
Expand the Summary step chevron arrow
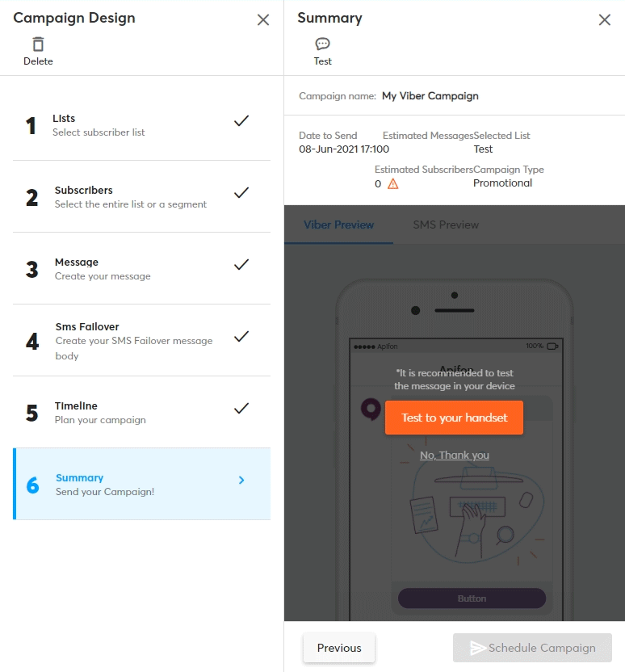click(x=241, y=480)
